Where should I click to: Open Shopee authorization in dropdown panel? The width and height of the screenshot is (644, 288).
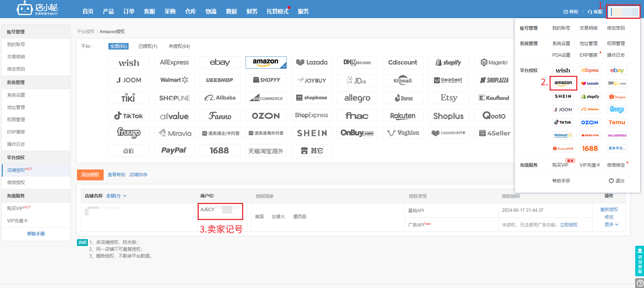coord(617,97)
